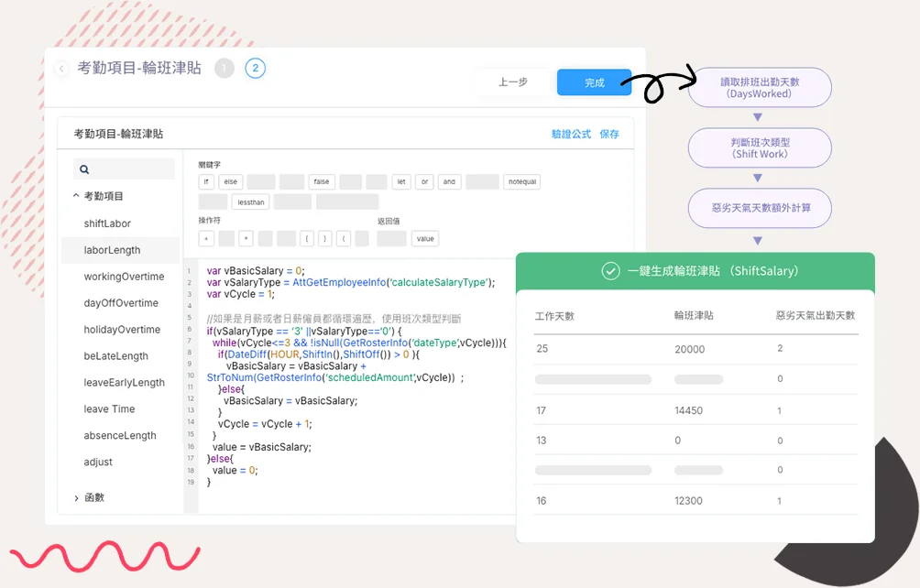Insert the plus operator button
This screenshot has width=920, height=588.
coord(206,239)
